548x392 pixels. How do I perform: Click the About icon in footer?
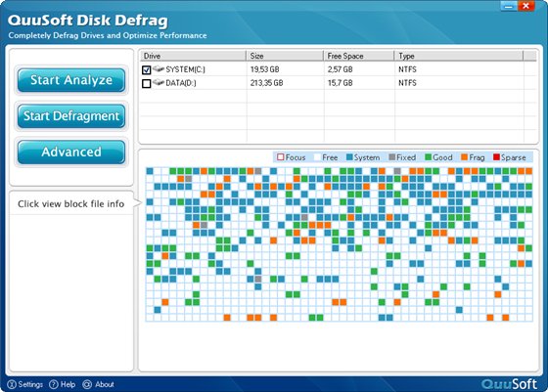(x=87, y=384)
